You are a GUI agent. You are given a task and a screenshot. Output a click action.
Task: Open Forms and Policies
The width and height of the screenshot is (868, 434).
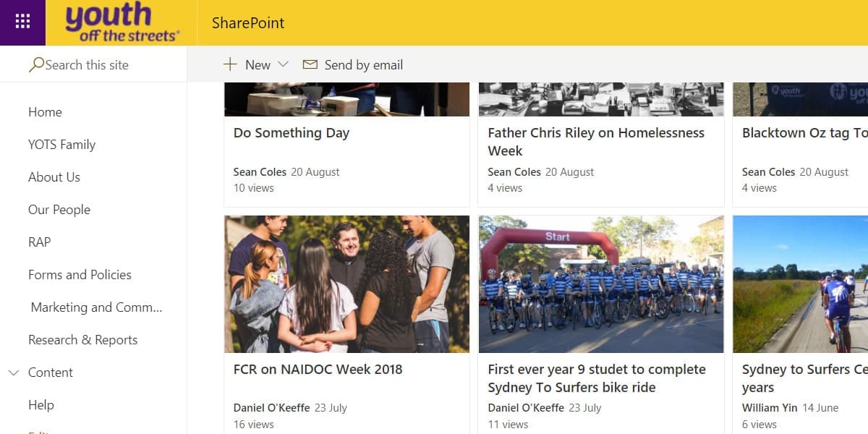click(x=80, y=275)
